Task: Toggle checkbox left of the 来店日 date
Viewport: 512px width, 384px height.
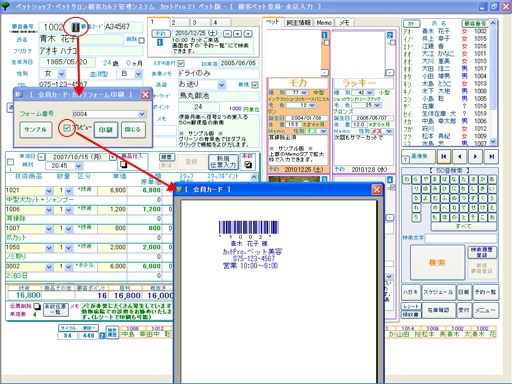Action: tap(11, 162)
